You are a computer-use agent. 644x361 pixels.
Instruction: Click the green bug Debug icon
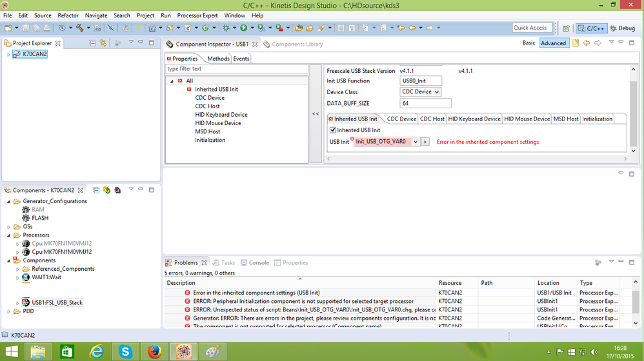226,28
